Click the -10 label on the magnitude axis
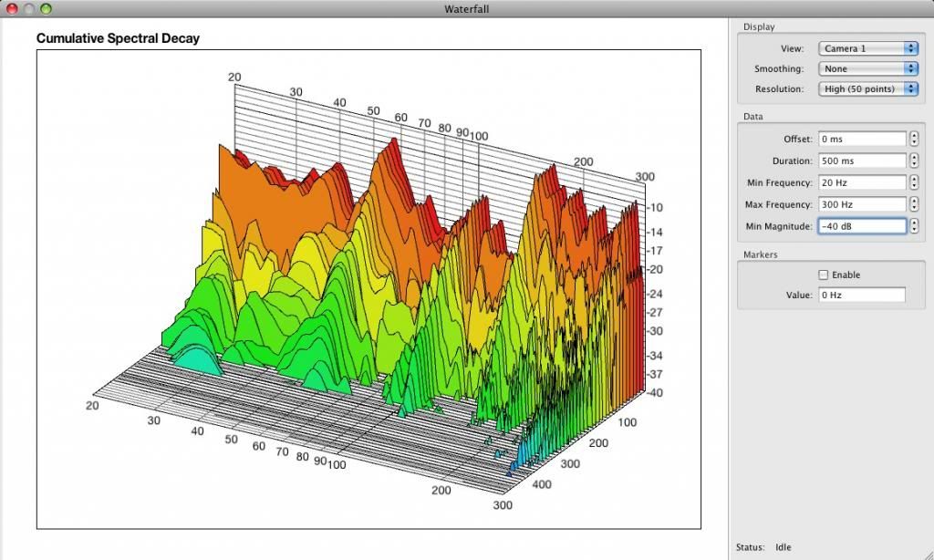The width and height of the screenshot is (934, 560). click(x=655, y=207)
